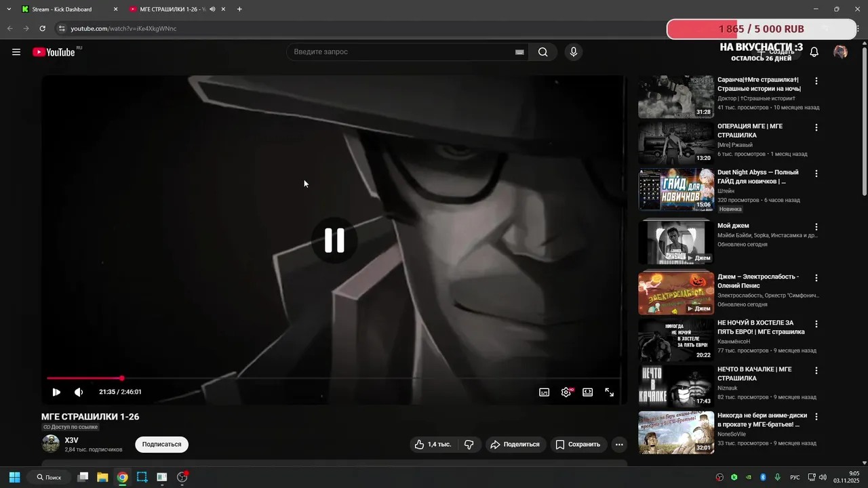Open Duet Night Abyss guide thumbnail
868x488 pixels.
tap(676, 190)
